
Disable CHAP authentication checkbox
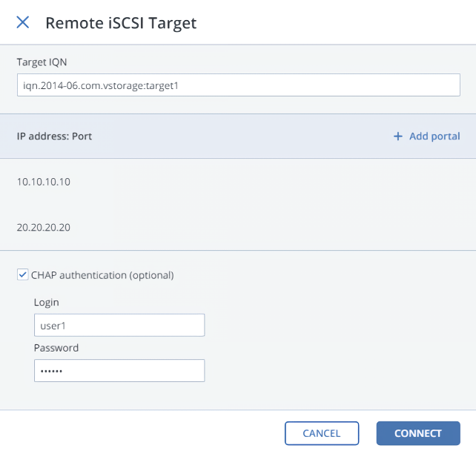[23, 274]
